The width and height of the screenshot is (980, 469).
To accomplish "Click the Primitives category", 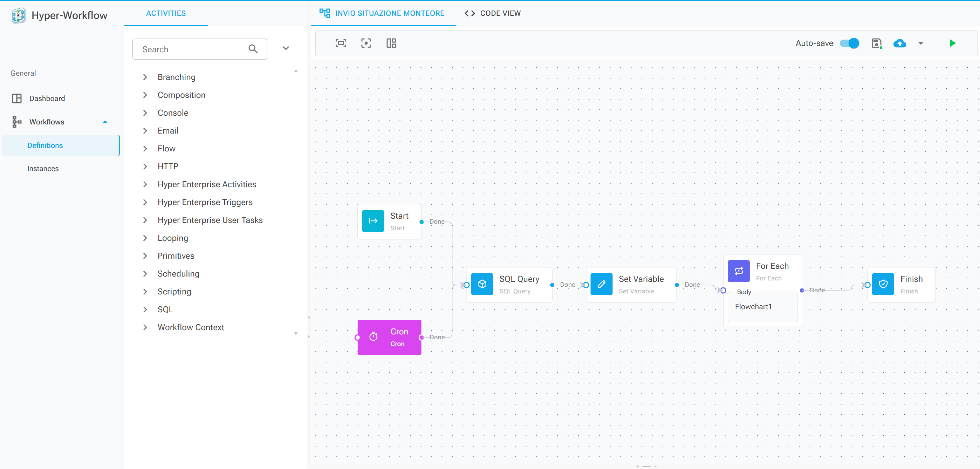I will pyautogui.click(x=176, y=256).
